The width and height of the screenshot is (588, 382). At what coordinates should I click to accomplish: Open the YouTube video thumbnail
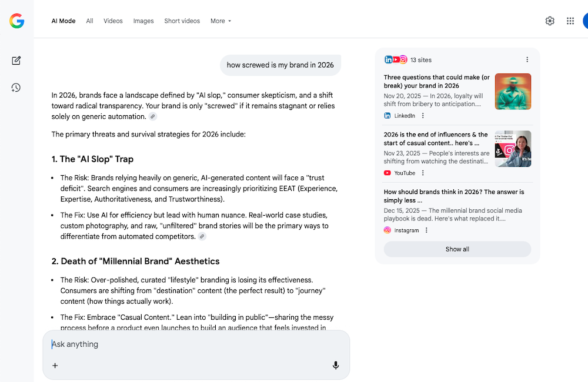pyautogui.click(x=513, y=149)
